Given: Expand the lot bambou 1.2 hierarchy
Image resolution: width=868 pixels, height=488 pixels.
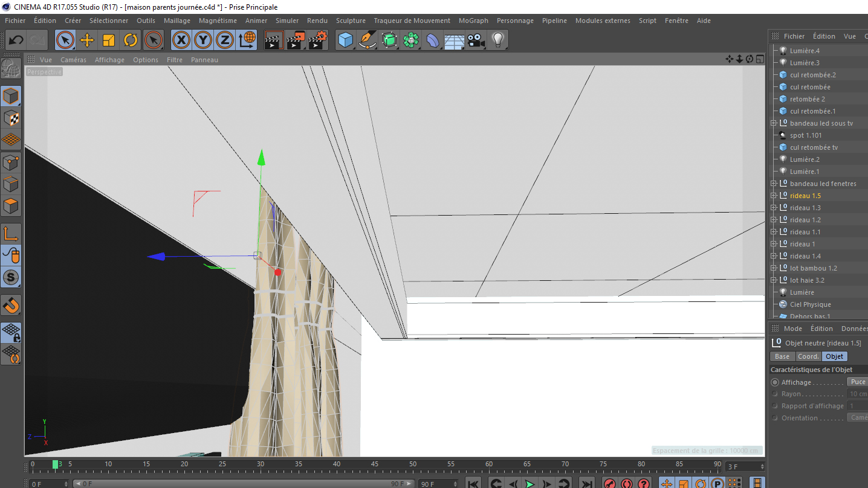Looking at the screenshot, I should pos(773,268).
